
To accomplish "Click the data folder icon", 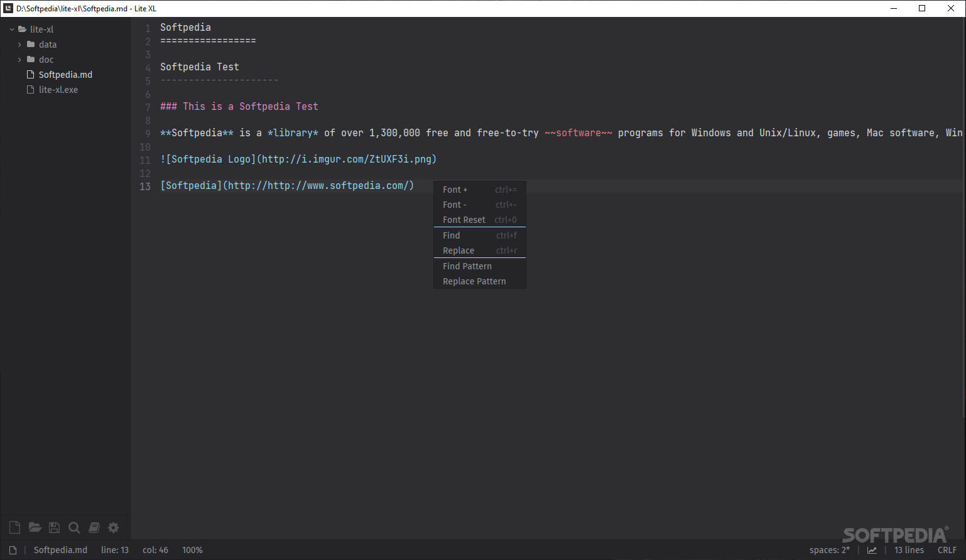I will click(x=31, y=44).
